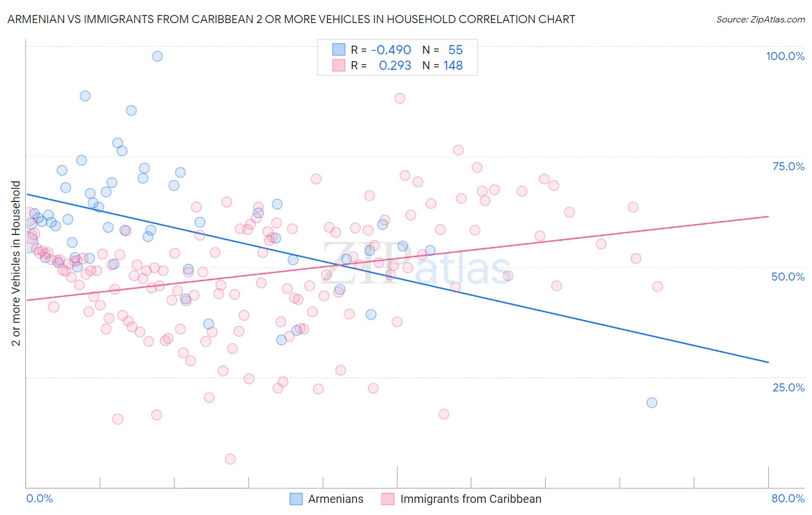Click the blue swatch beside R = -0.490
The width and height of the screenshot is (812, 515).
[338, 50]
